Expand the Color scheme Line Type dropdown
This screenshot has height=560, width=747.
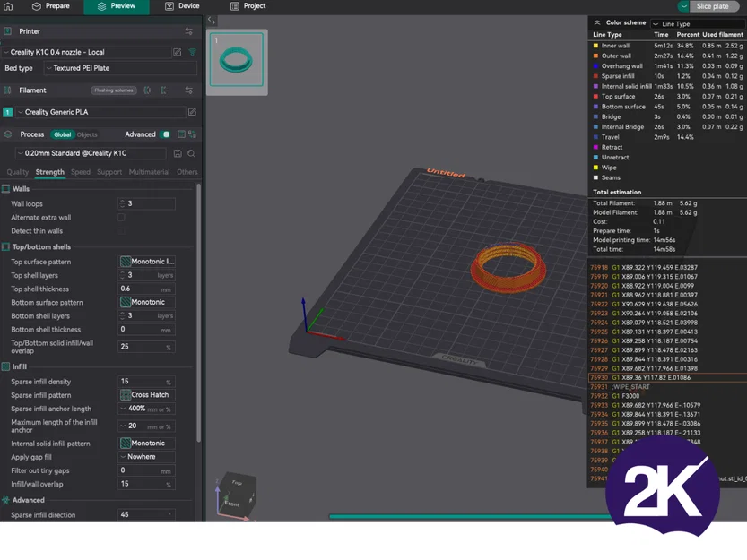[698, 24]
